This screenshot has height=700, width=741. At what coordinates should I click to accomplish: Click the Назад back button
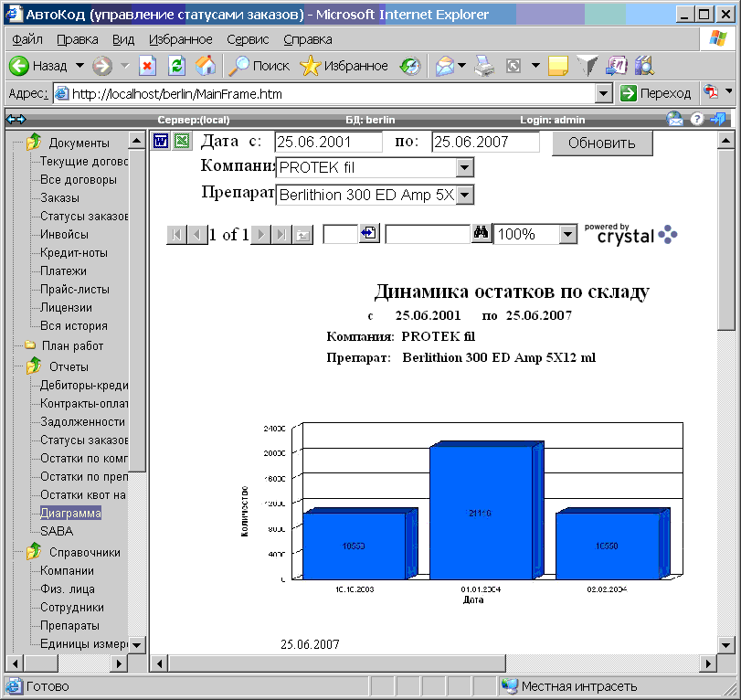pyautogui.click(x=38, y=66)
